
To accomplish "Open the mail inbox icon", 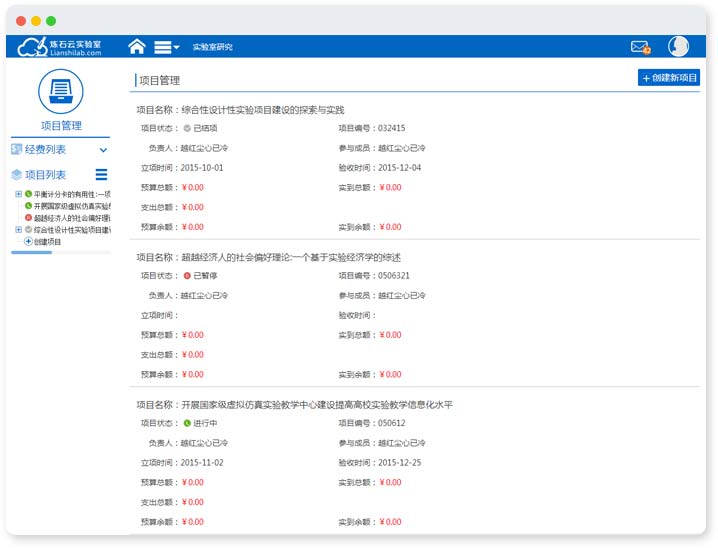I will (641, 47).
